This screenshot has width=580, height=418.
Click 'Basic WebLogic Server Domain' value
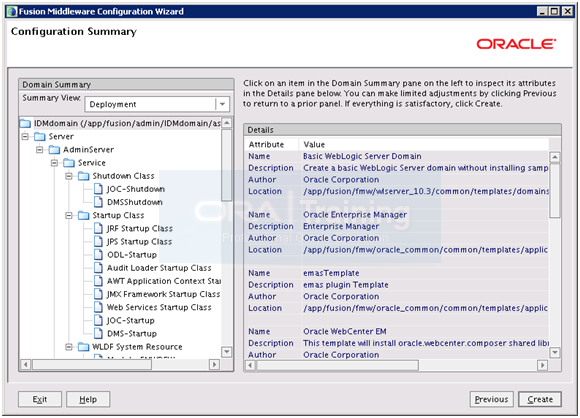[362, 156]
